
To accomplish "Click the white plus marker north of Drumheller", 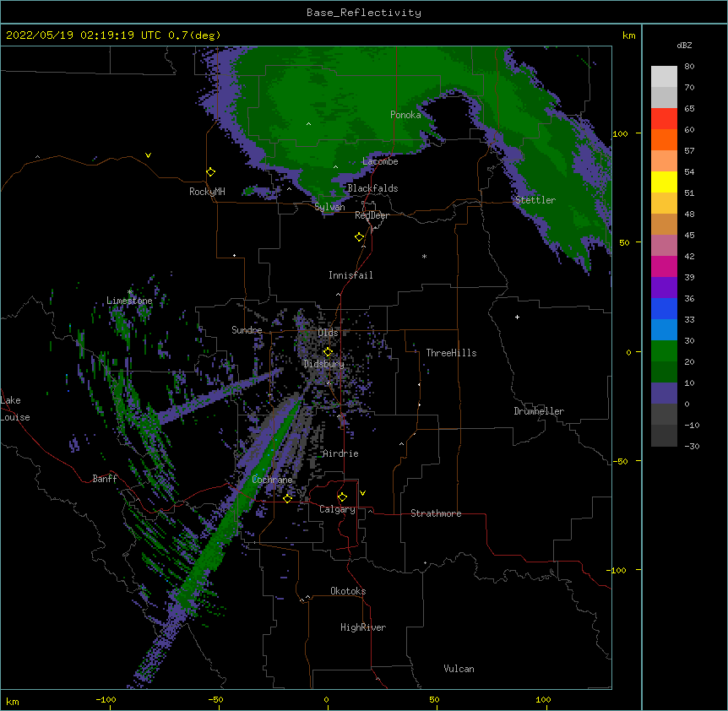I will tap(517, 317).
